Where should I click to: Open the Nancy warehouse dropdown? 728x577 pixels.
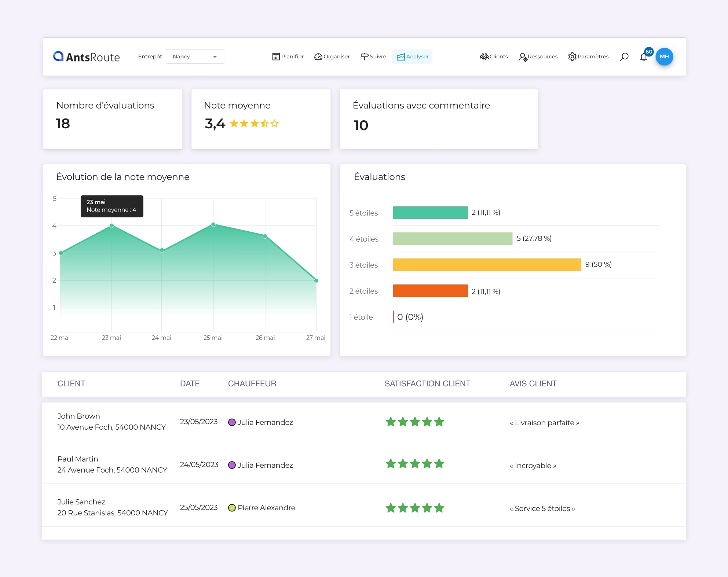tap(195, 56)
